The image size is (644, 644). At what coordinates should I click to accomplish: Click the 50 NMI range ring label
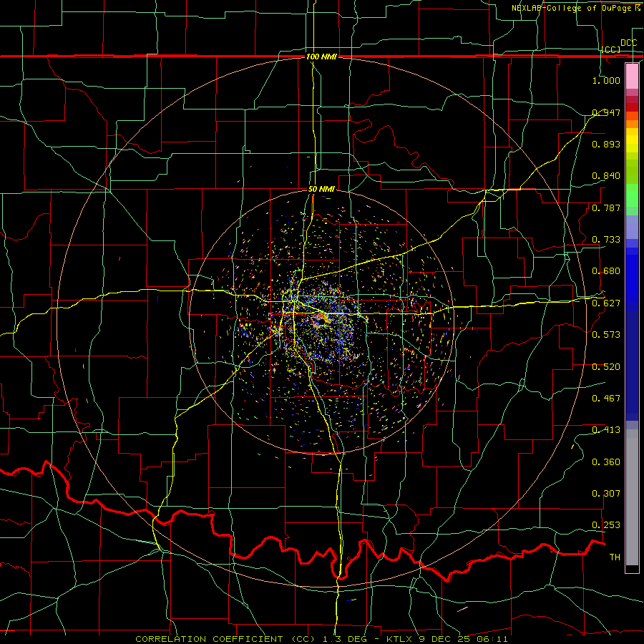point(321,190)
